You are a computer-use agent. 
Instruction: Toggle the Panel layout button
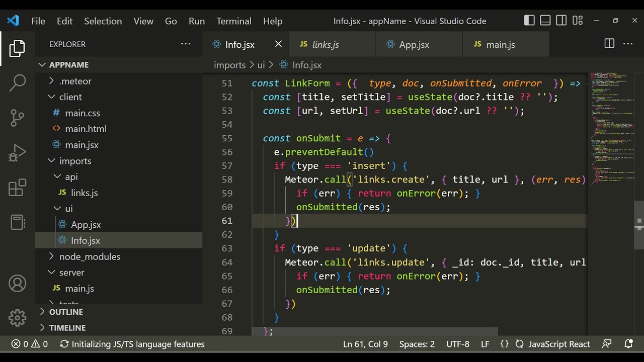tap(545, 21)
